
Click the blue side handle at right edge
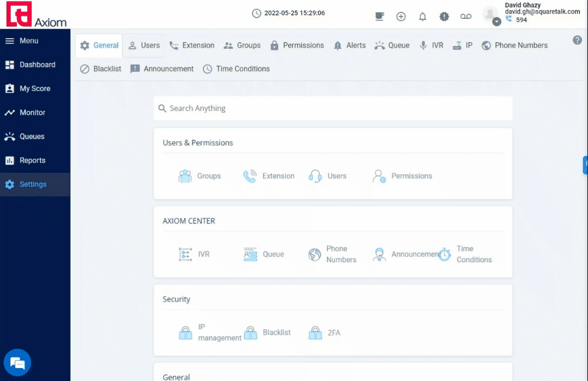click(x=586, y=166)
